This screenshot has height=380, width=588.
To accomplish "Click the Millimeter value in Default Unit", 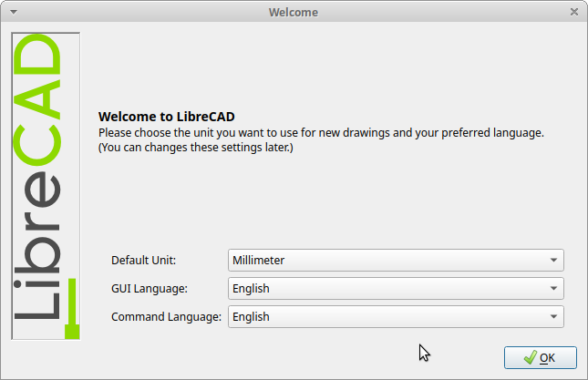I will [x=259, y=260].
